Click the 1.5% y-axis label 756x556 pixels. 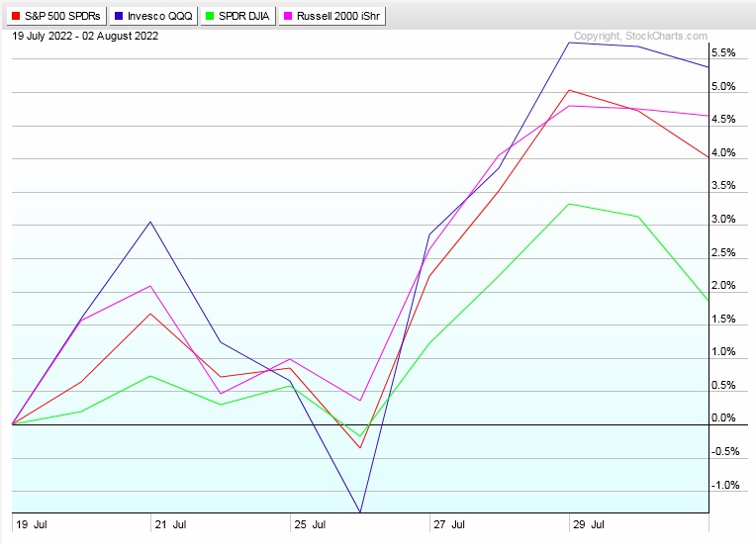(x=723, y=319)
